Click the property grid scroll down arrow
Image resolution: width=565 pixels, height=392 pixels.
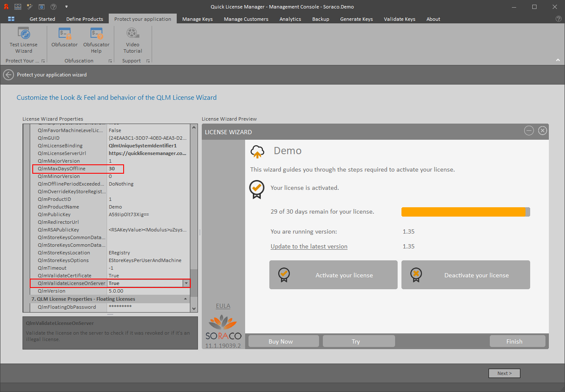coord(194,309)
